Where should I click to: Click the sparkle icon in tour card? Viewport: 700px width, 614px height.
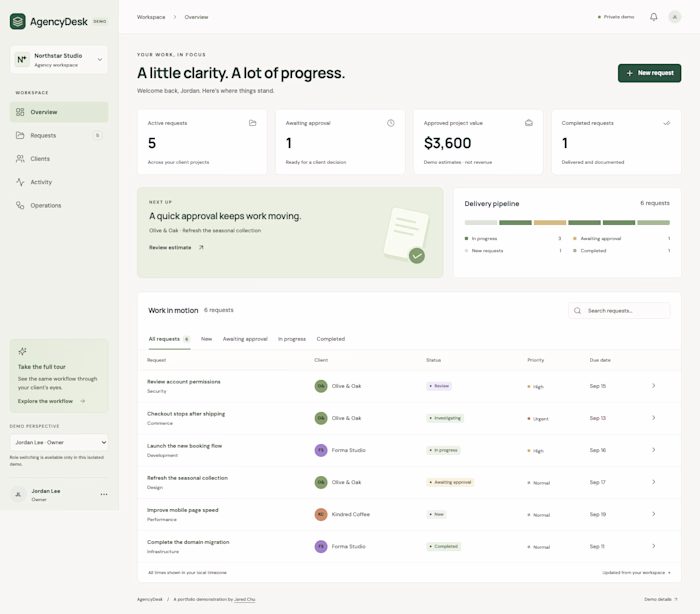tap(22, 351)
